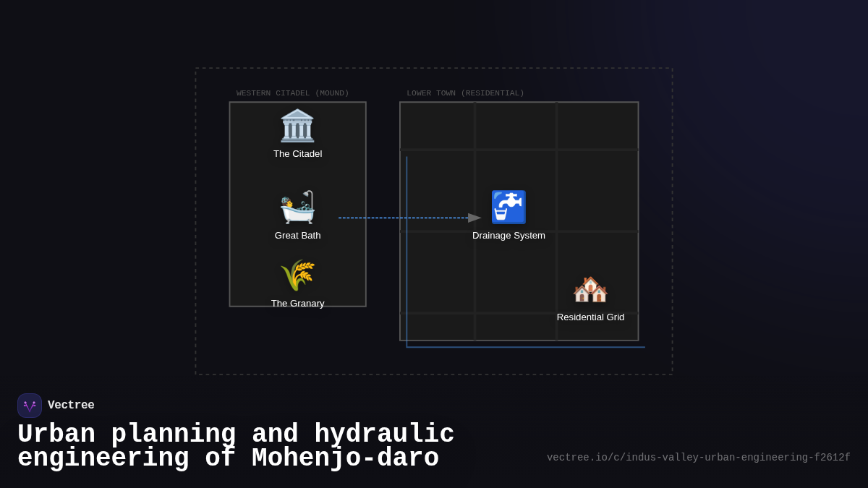This screenshot has width=868, height=488.
Task: Select the "Residential Grid" text label
Action: 590,317
